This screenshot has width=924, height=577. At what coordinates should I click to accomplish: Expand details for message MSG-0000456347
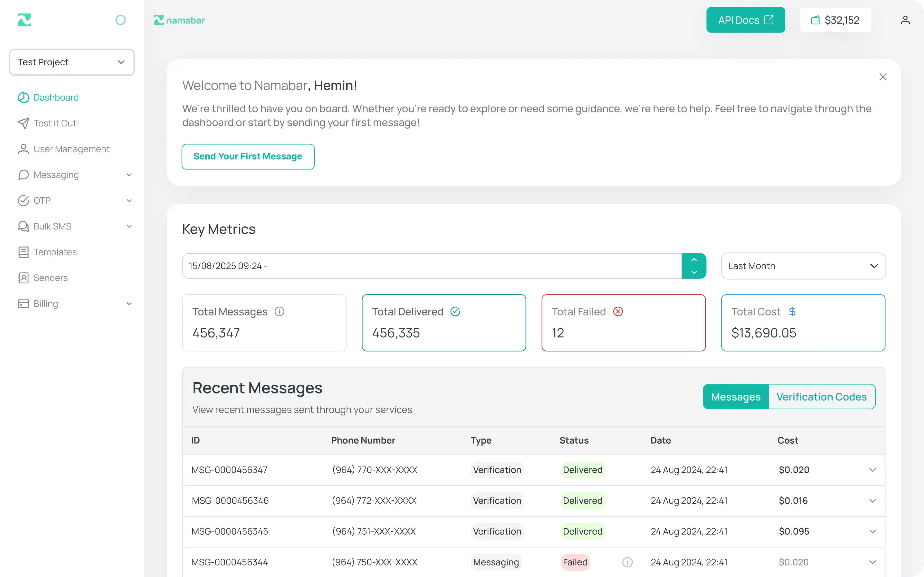(x=873, y=470)
